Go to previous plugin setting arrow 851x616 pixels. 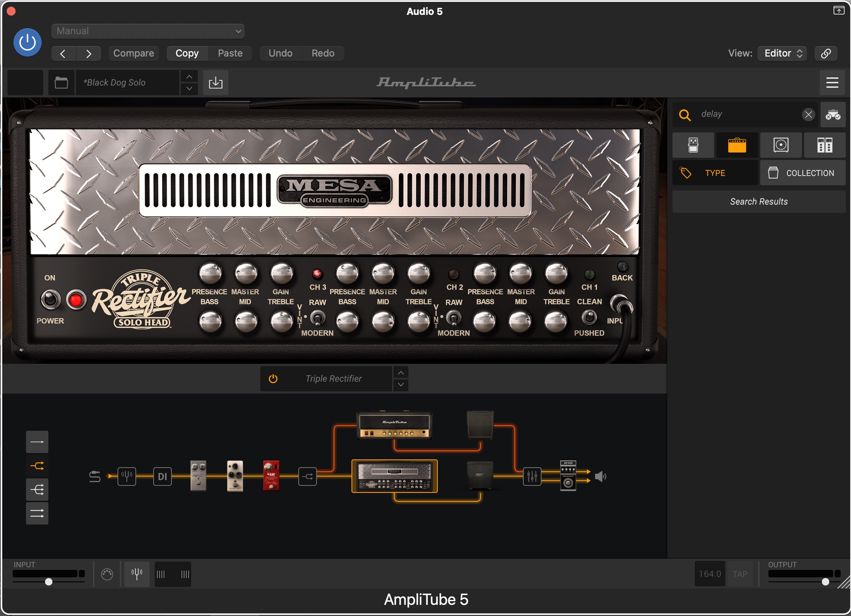(x=63, y=54)
